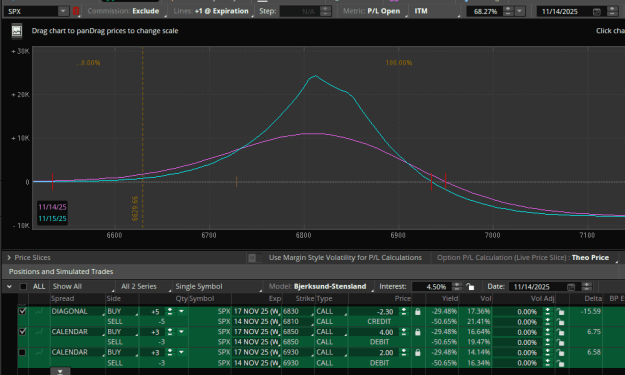Image resolution: width=625 pixels, height=375 pixels.
Task: Uncheck the 6850 CALENDAR spread checkbox
Action: (22, 332)
